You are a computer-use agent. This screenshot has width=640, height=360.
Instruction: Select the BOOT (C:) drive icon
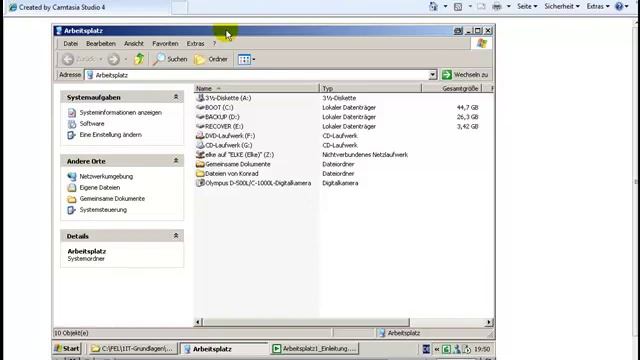click(200, 107)
